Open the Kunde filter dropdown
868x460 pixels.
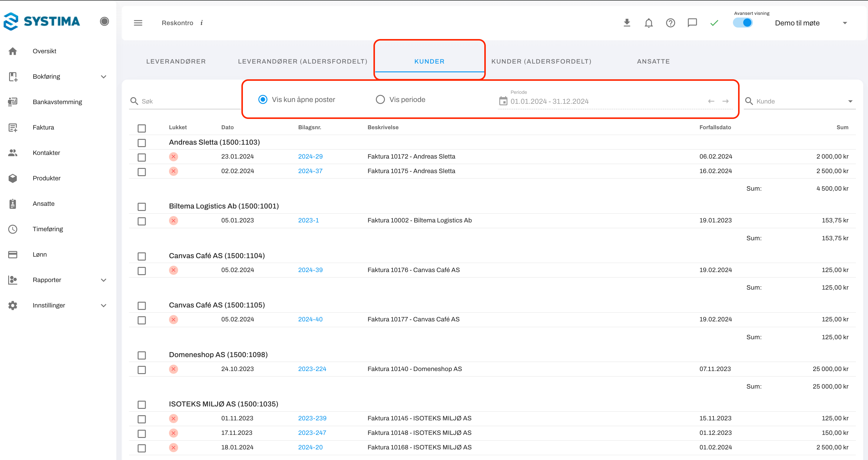(850, 101)
